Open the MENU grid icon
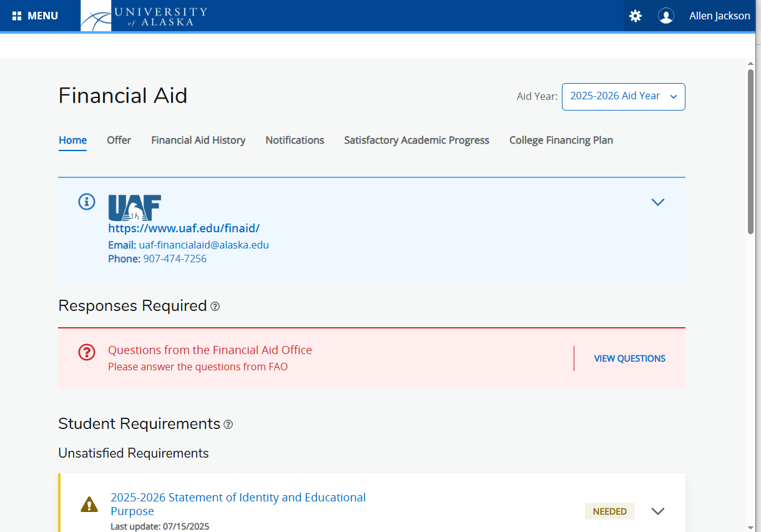Viewport: 761px width, 532px height. tap(17, 16)
